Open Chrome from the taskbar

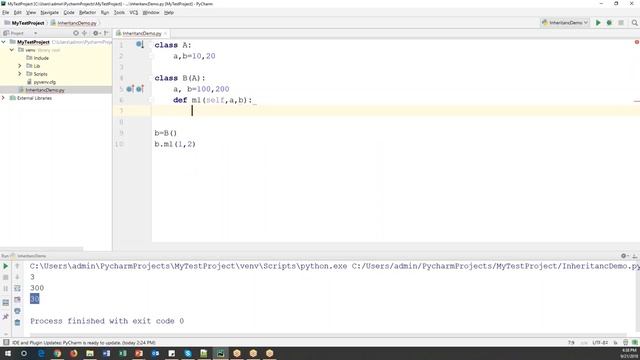[57, 353]
